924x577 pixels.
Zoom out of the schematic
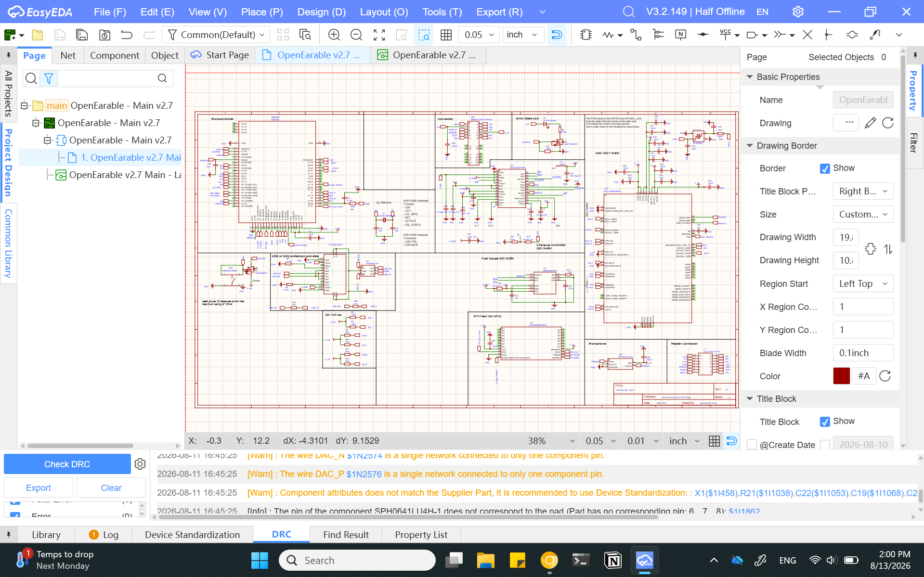tap(356, 35)
